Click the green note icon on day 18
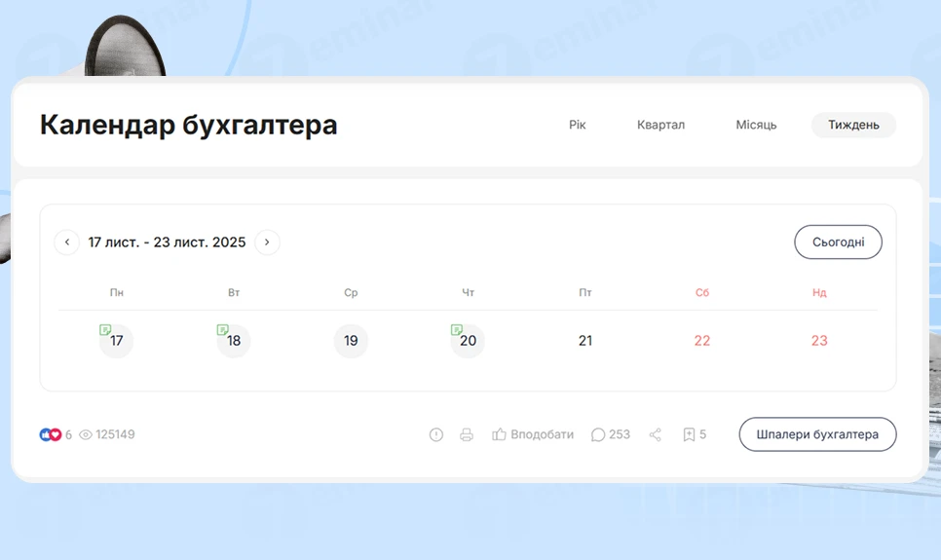941x560 pixels. 222,329
